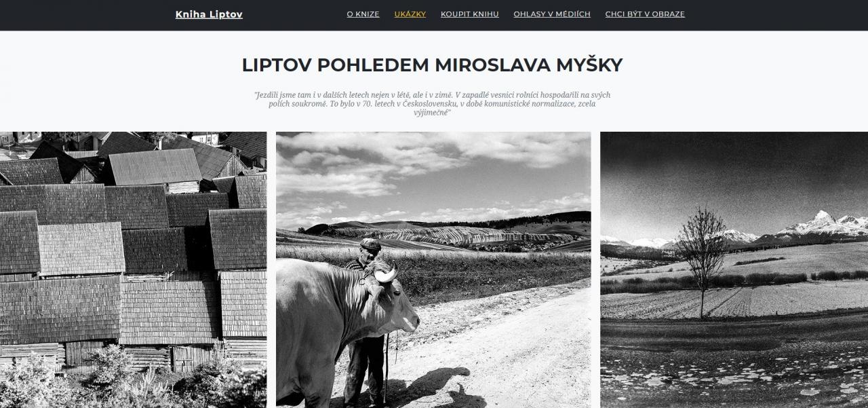Click the bushes beneath the wooden barns
The image size is (868, 408).
pyautogui.click(x=129, y=380)
